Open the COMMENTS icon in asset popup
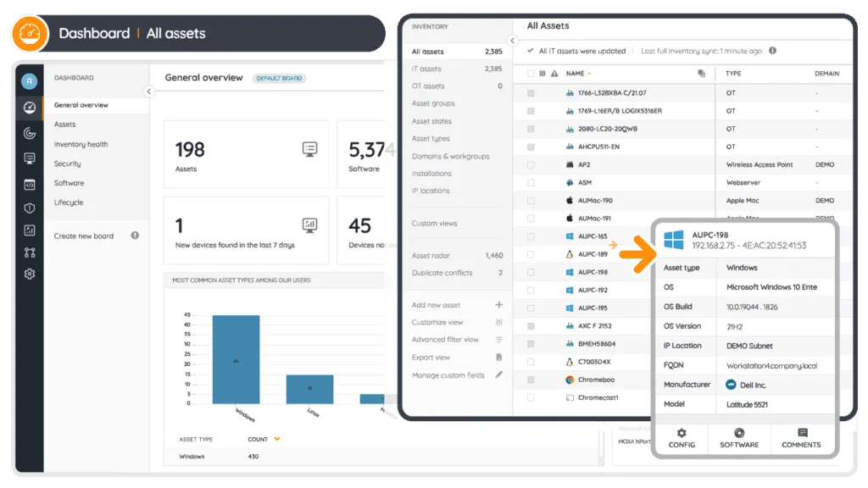This screenshot has width=868, height=488. point(802,437)
